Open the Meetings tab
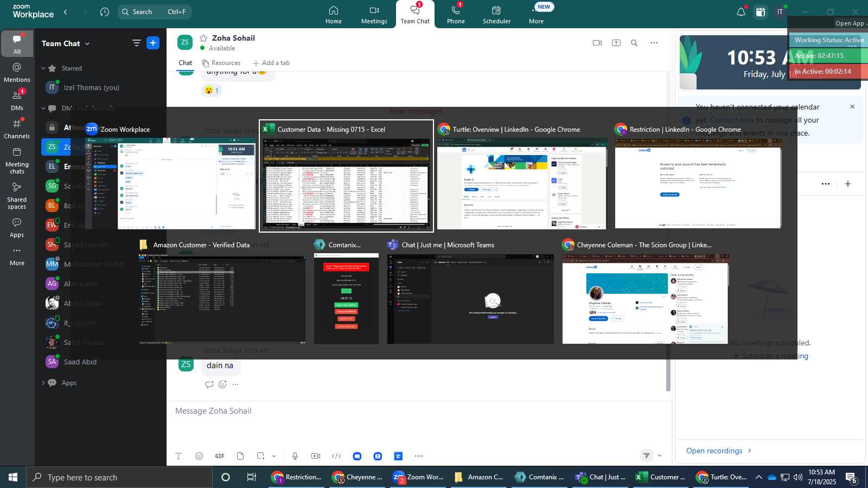 (x=374, y=15)
